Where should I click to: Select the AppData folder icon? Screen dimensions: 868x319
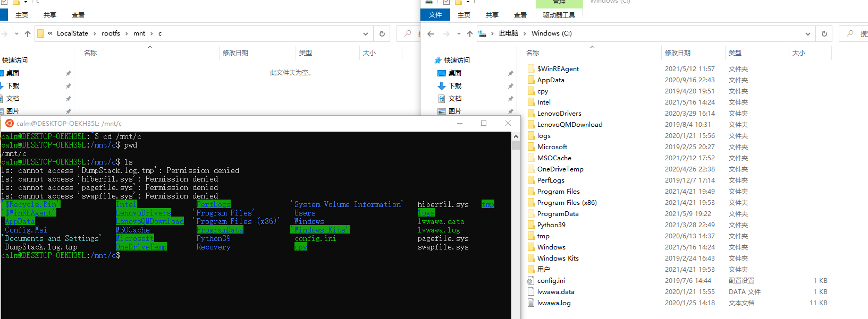click(x=530, y=80)
